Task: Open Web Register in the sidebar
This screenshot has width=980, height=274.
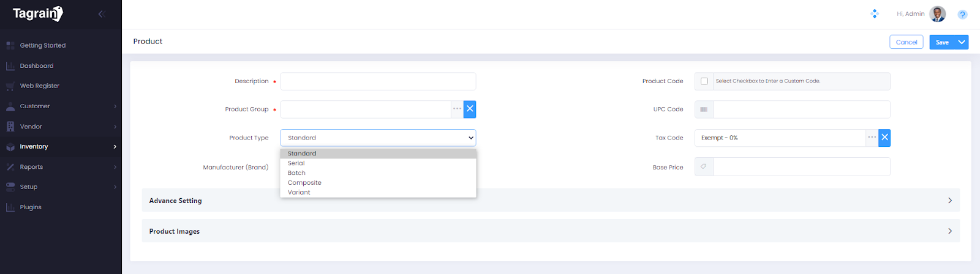Action: point(39,86)
